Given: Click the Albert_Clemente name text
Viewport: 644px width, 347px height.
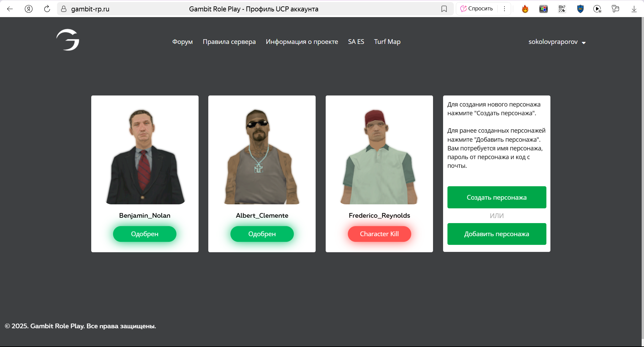Looking at the screenshot, I should click(262, 215).
